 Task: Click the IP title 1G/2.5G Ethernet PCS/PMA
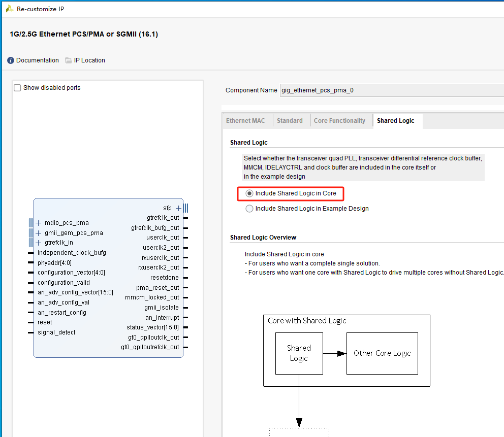pyautogui.click(x=83, y=34)
